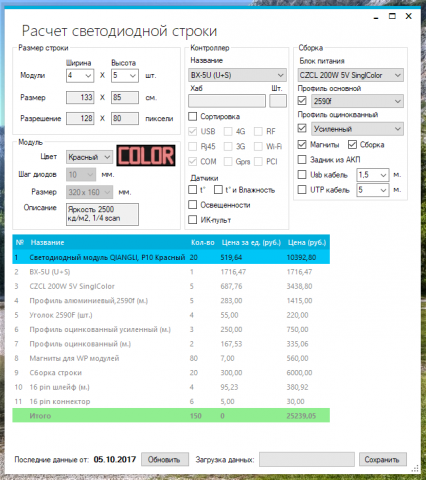
Task: Click the Кол-во column header
Action: 203,242
